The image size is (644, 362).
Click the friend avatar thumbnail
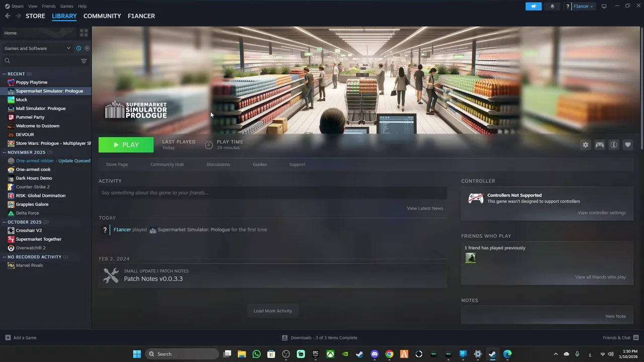coord(470,258)
